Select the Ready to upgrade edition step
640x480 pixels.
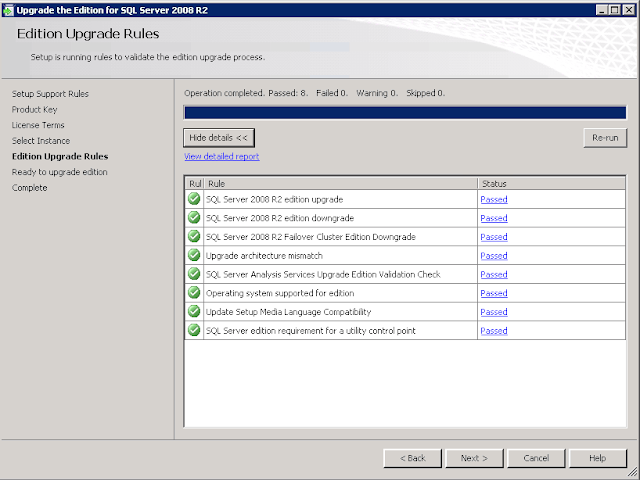tap(60, 172)
